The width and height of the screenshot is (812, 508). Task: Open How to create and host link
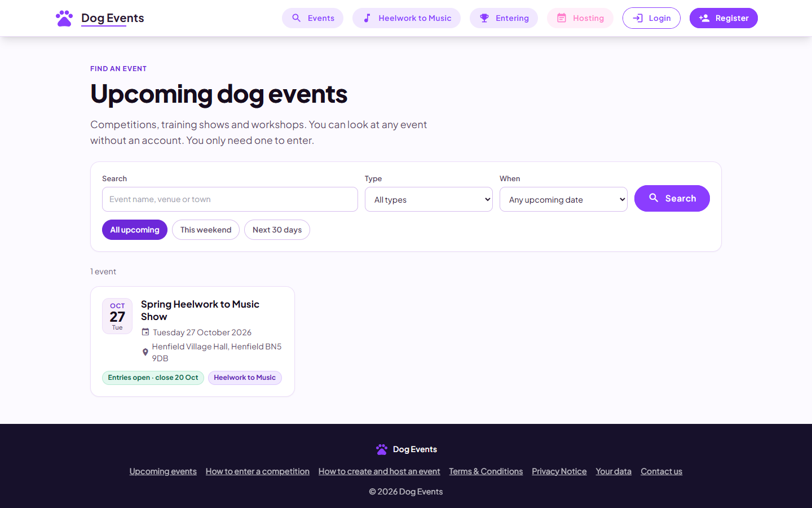pos(379,471)
